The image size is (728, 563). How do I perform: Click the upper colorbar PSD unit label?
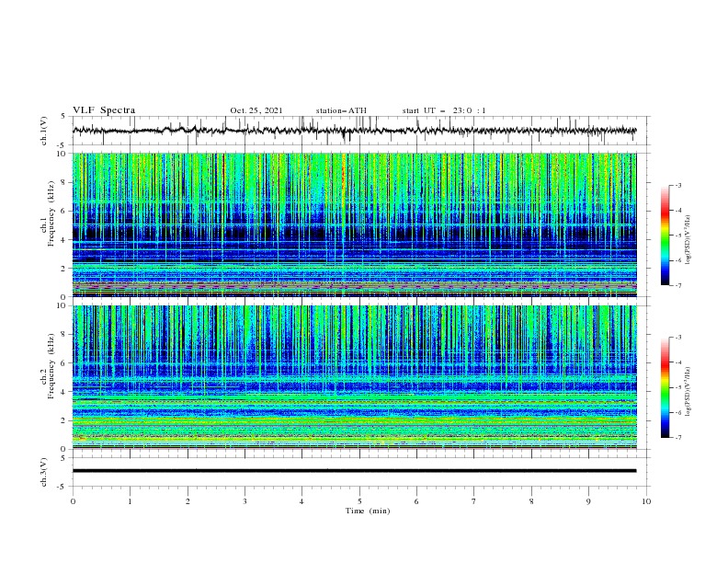point(688,240)
